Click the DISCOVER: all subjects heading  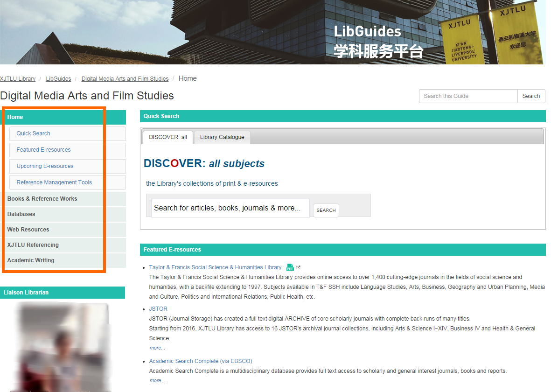pyautogui.click(x=204, y=163)
